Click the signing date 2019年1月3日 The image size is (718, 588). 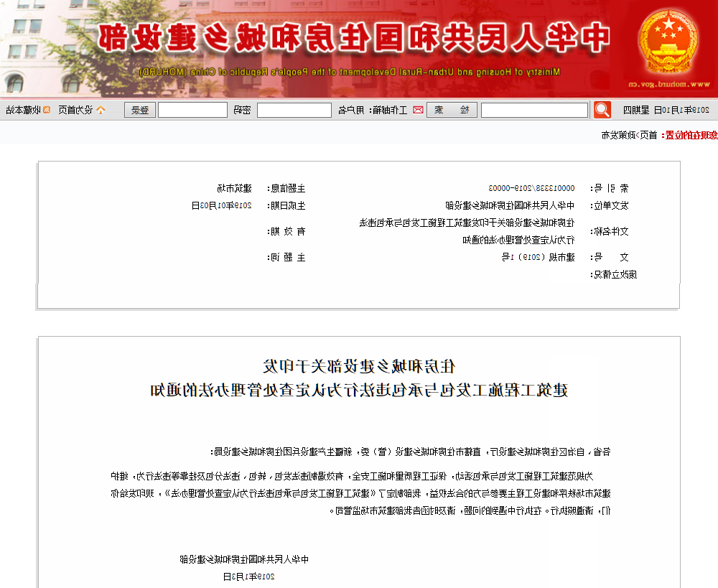[248, 577]
